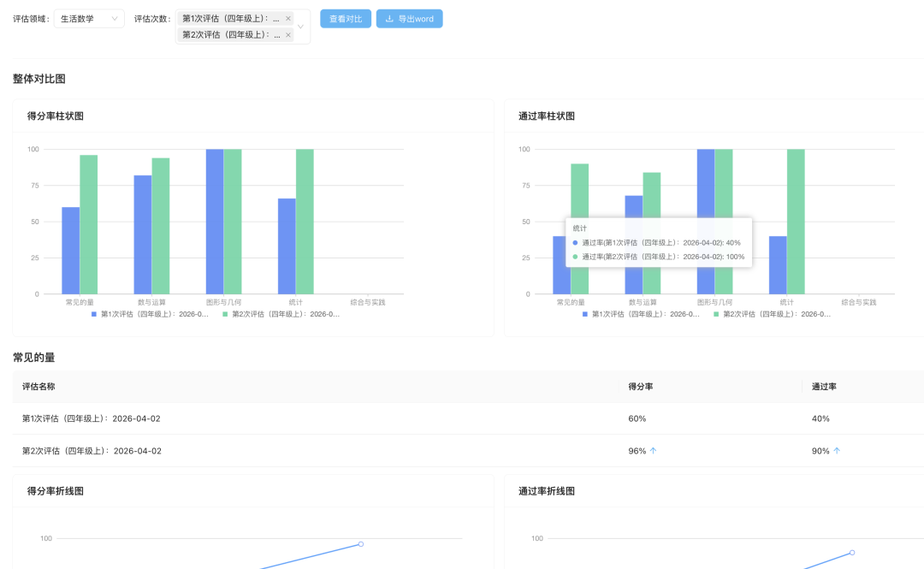Click the 查看对比 button

[346, 19]
